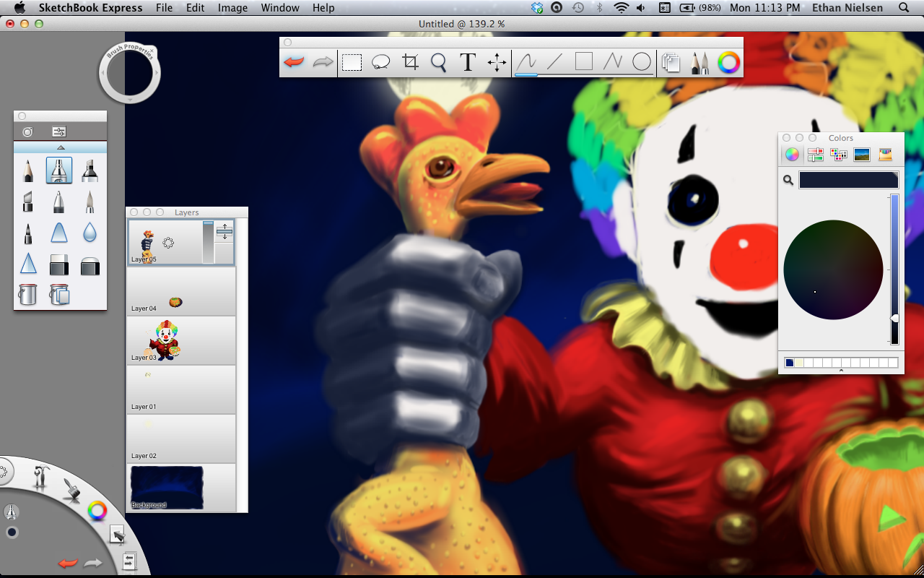
Task: Open the lagoon Edit cursor-page menu
Action: click(117, 535)
